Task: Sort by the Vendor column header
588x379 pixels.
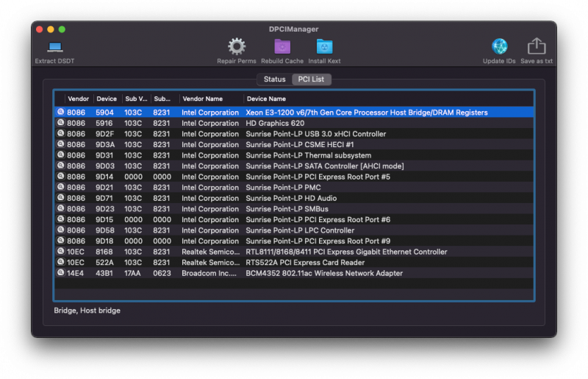Action: click(x=78, y=99)
